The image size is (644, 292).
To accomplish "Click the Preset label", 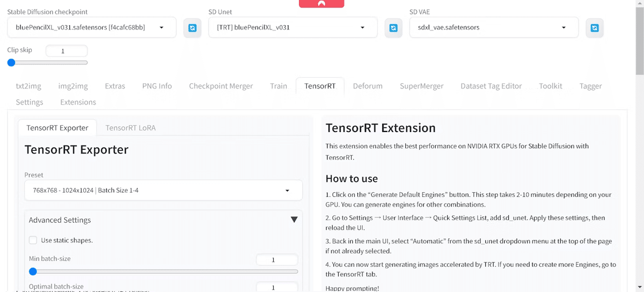I will (x=34, y=175).
